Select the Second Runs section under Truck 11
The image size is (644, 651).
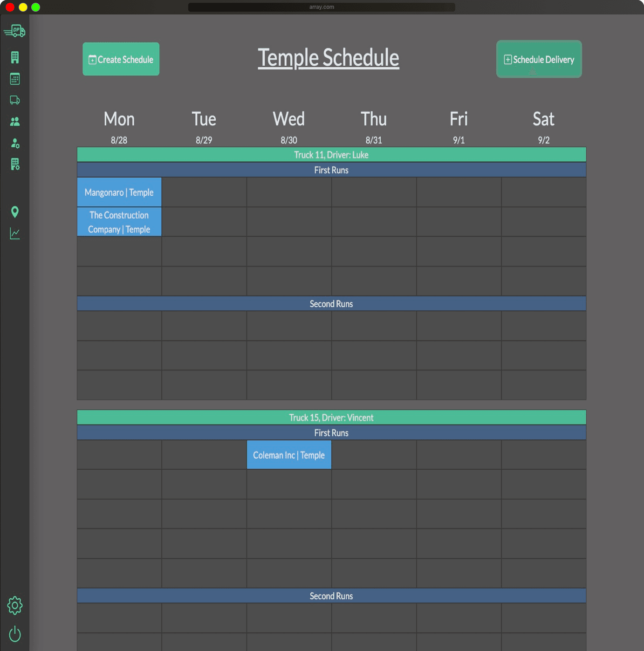point(331,303)
